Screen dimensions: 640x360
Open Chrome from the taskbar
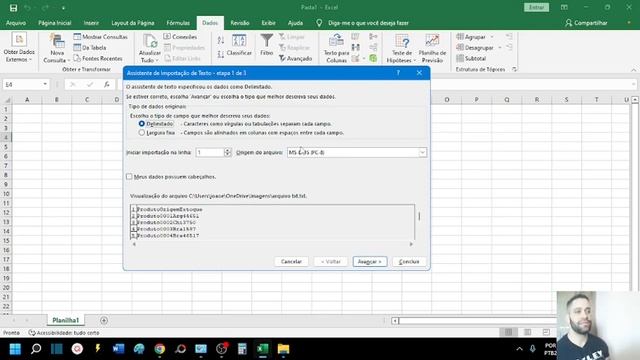[x=160, y=349]
